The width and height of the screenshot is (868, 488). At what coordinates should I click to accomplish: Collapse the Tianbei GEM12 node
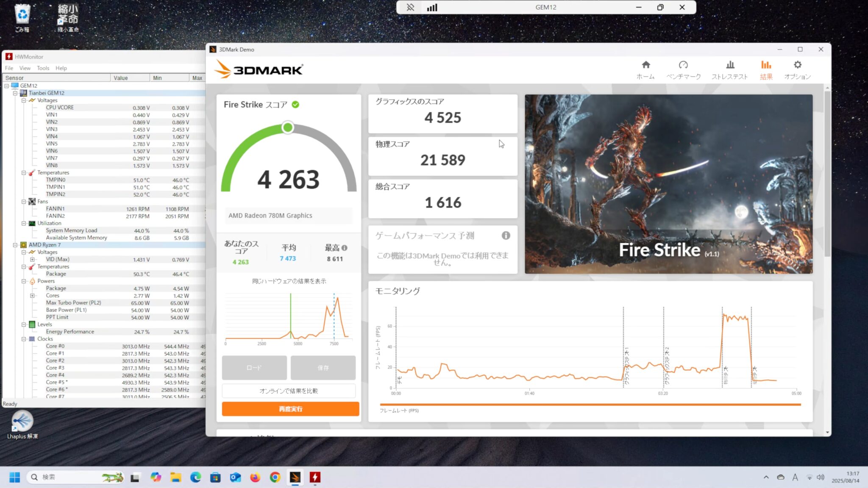[15, 93]
